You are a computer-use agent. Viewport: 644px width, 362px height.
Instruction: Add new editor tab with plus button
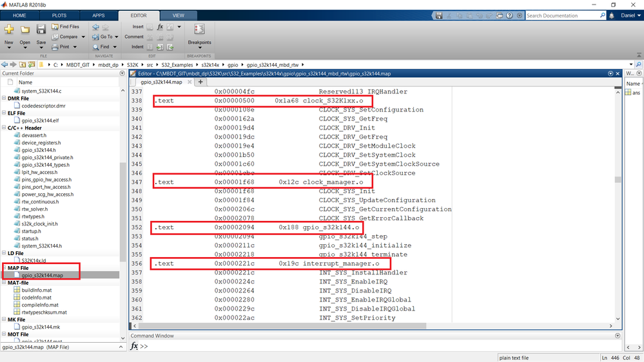pyautogui.click(x=200, y=82)
